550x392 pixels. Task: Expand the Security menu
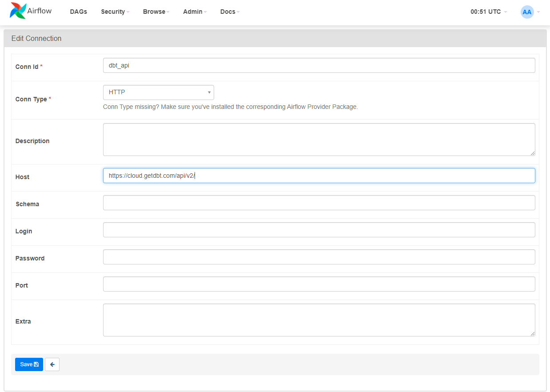(115, 12)
